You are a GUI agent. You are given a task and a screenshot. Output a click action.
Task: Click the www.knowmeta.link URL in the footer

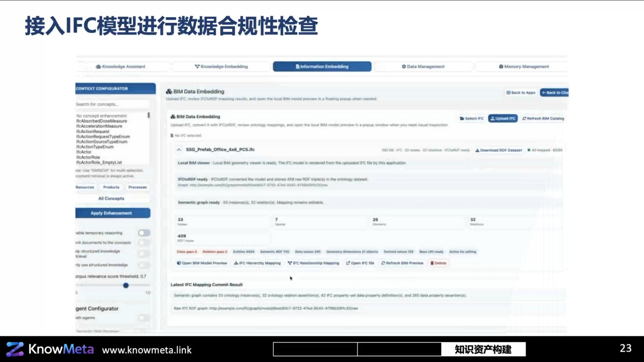click(x=147, y=350)
